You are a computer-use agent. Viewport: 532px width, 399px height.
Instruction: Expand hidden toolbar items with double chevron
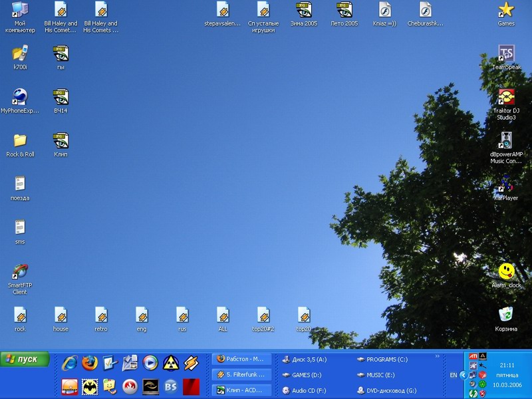pos(438,356)
